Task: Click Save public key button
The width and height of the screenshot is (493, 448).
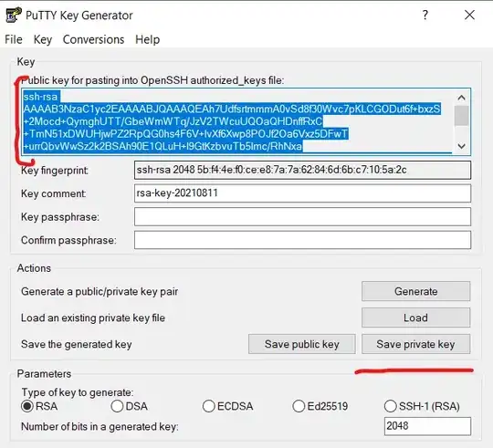Action: tap(302, 344)
